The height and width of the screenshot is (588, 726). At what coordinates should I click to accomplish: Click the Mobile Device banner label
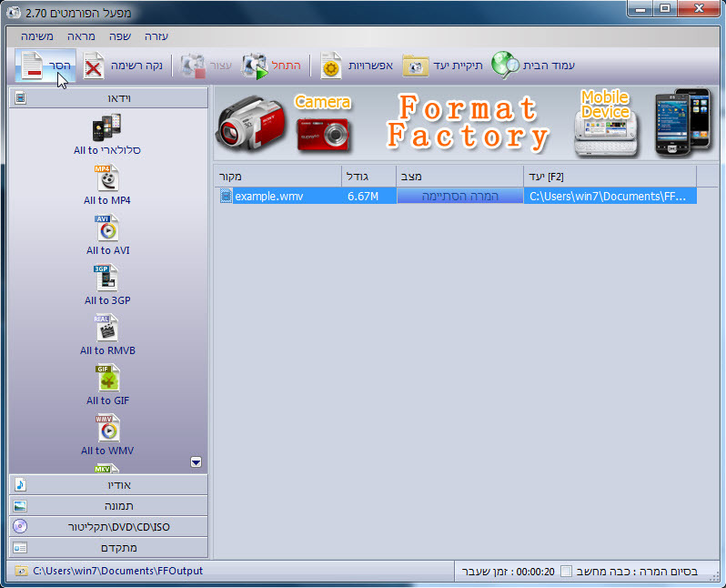pyautogui.click(x=605, y=105)
